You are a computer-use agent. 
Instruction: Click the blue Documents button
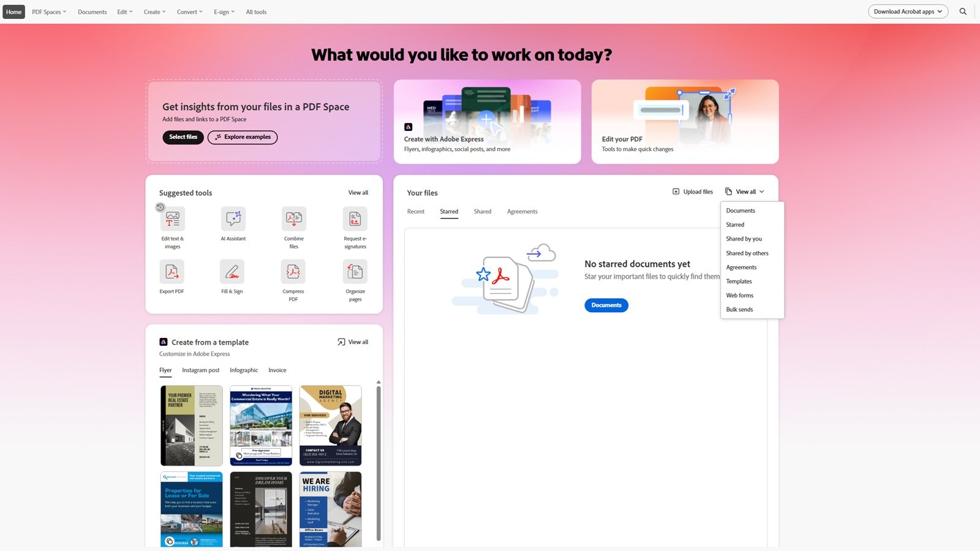tap(606, 305)
